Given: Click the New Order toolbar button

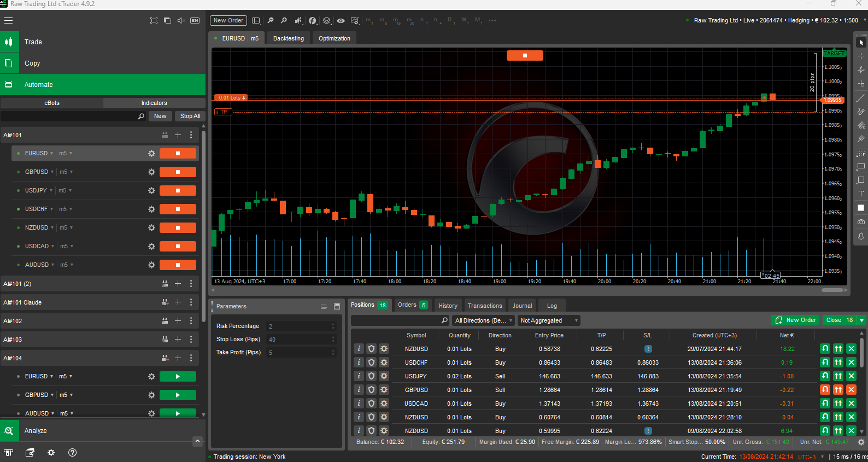Looking at the screenshot, I should [x=228, y=20].
